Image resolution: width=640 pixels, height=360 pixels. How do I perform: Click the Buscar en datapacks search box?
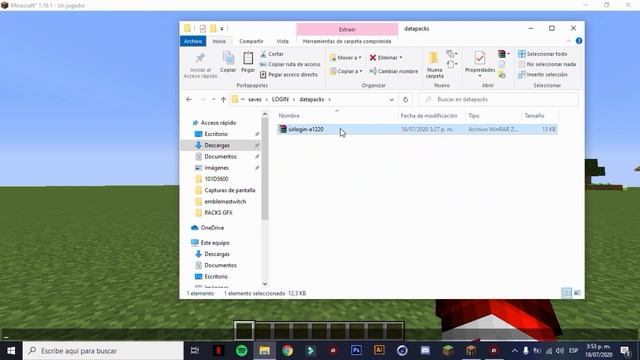[x=499, y=100]
